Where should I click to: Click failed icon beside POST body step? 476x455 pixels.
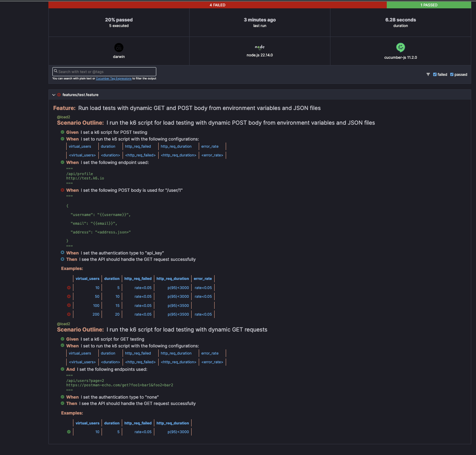pyautogui.click(x=62, y=190)
